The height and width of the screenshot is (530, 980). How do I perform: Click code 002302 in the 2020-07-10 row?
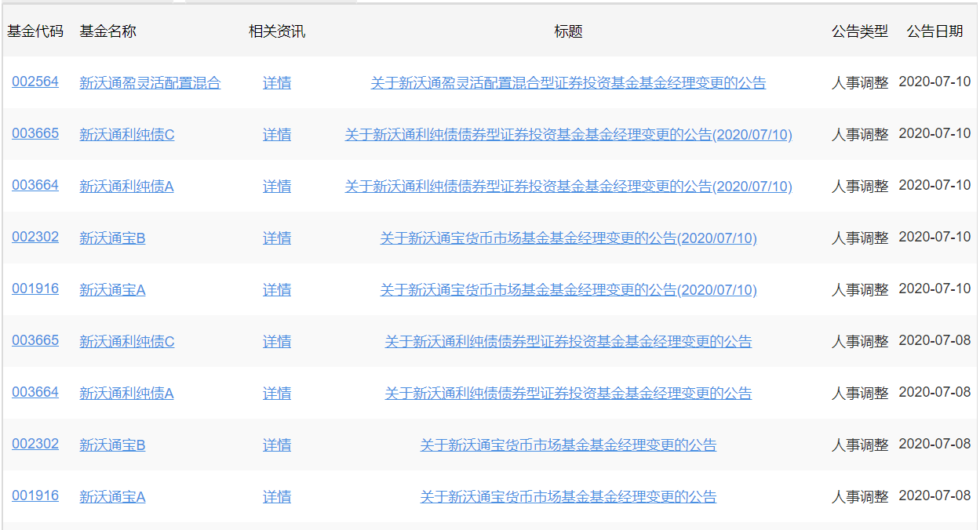(x=35, y=237)
